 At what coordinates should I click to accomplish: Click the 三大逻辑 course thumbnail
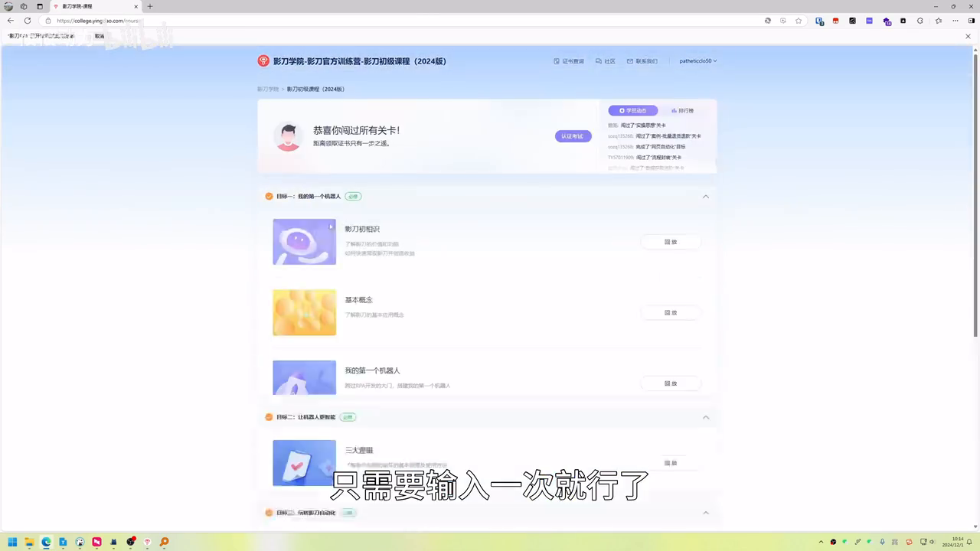pyautogui.click(x=304, y=462)
